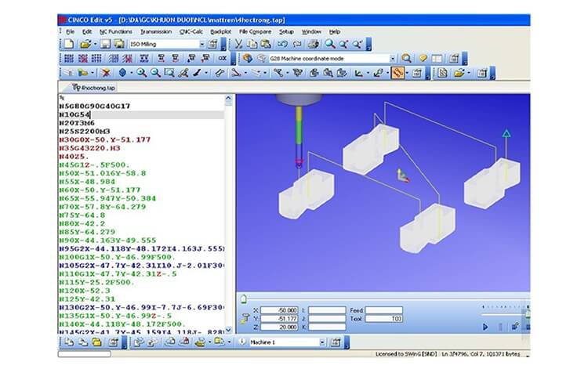Expand the arrow next to Open folder icon
588x369 pixels.
pos(95,44)
